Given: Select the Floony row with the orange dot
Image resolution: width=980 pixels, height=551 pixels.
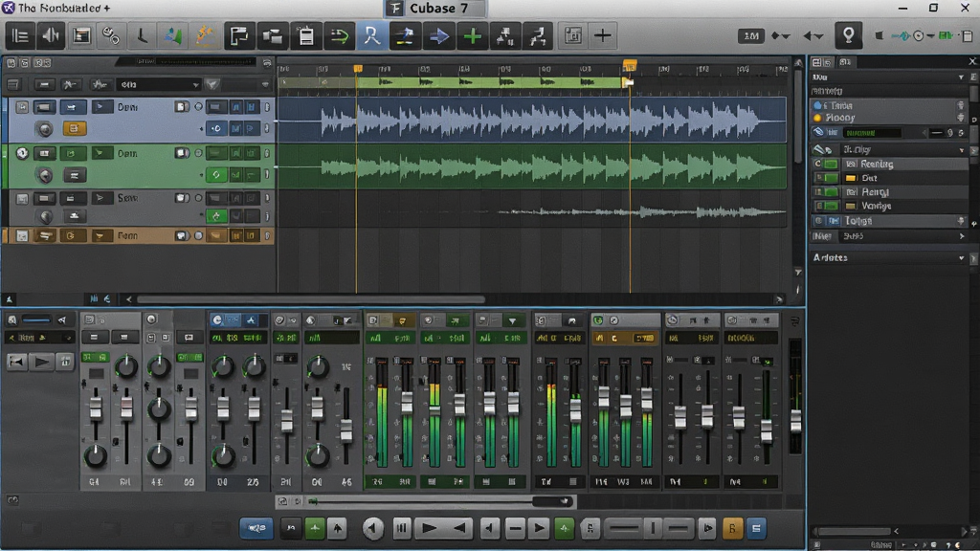Looking at the screenshot, I should point(890,118).
